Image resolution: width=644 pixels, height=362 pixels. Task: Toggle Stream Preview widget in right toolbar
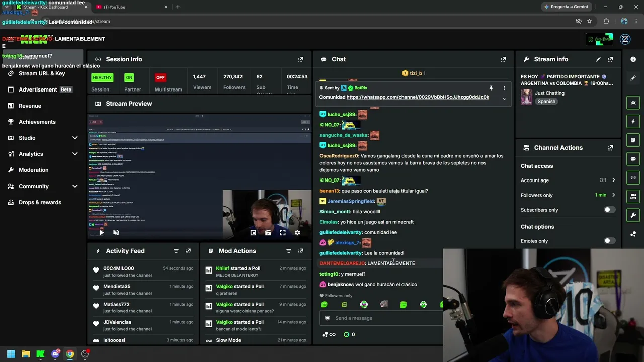(633, 103)
